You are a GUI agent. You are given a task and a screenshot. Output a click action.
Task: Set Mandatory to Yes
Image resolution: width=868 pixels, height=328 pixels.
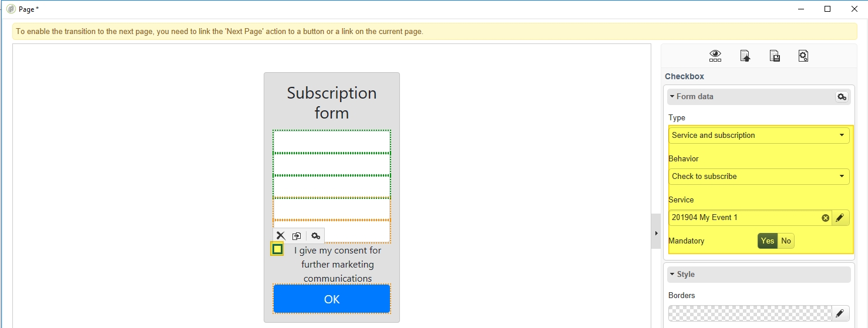(x=767, y=241)
